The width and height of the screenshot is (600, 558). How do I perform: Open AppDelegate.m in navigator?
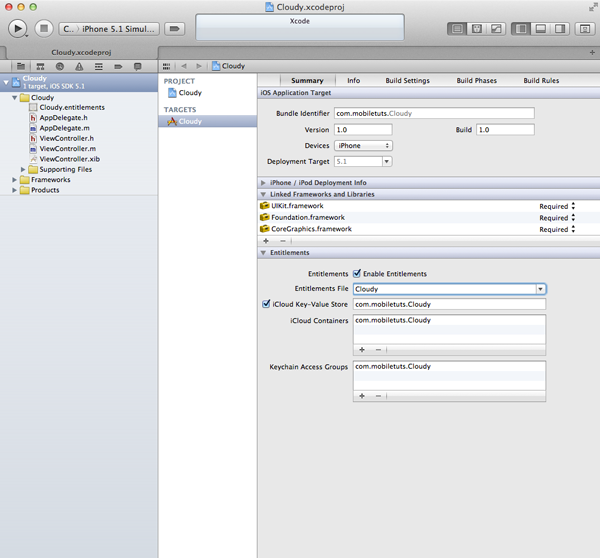click(60, 128)
